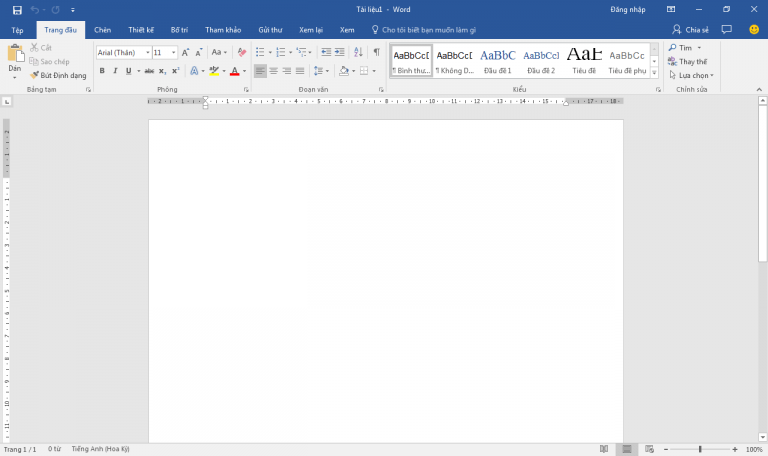Apply the Đầu đề 1 heading style
This screenshot has width=768, height=456.
(x=497, y=60)
